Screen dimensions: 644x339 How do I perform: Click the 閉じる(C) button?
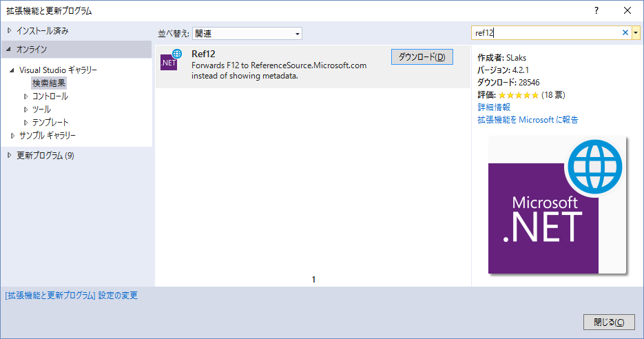(609, 322)
